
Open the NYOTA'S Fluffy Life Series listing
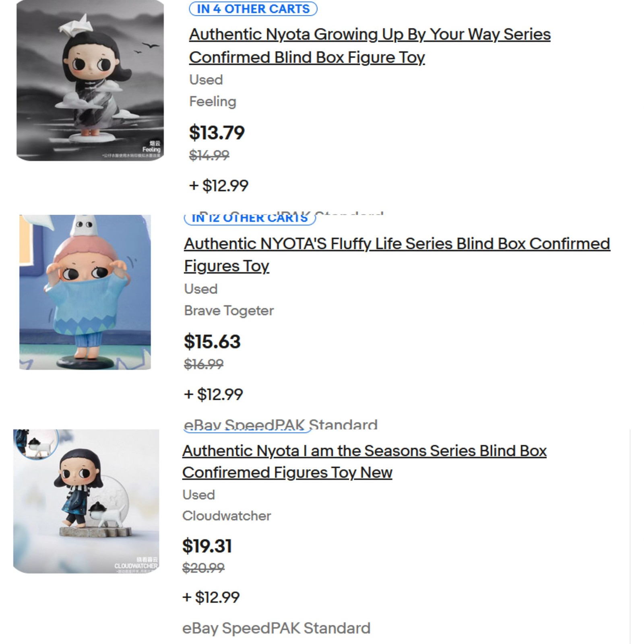click(x=396, y=244)
